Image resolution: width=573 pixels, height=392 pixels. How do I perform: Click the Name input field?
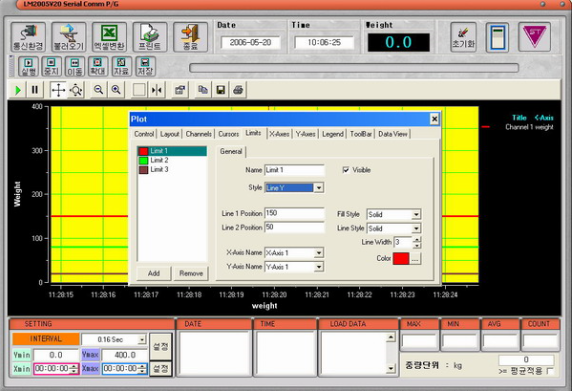click(295, 170)
